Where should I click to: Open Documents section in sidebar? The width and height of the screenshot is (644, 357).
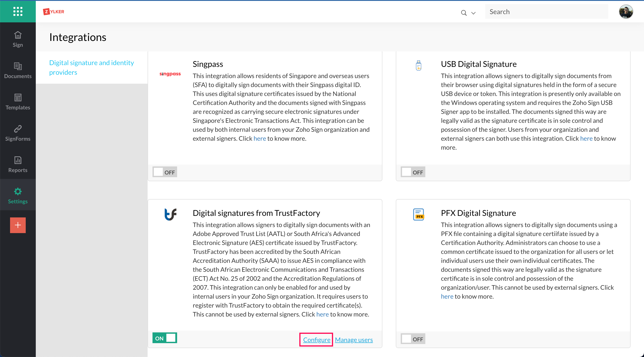18,70
